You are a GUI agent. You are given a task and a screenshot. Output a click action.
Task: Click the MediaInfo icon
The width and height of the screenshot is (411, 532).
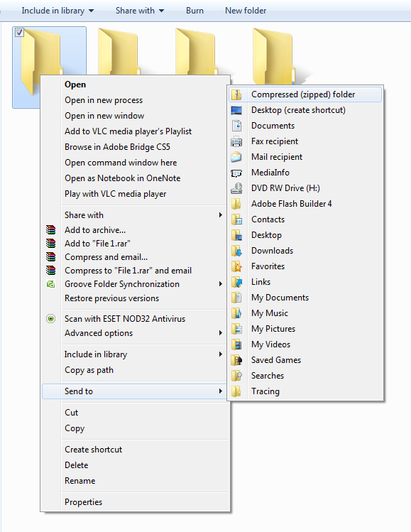(236, 173)
